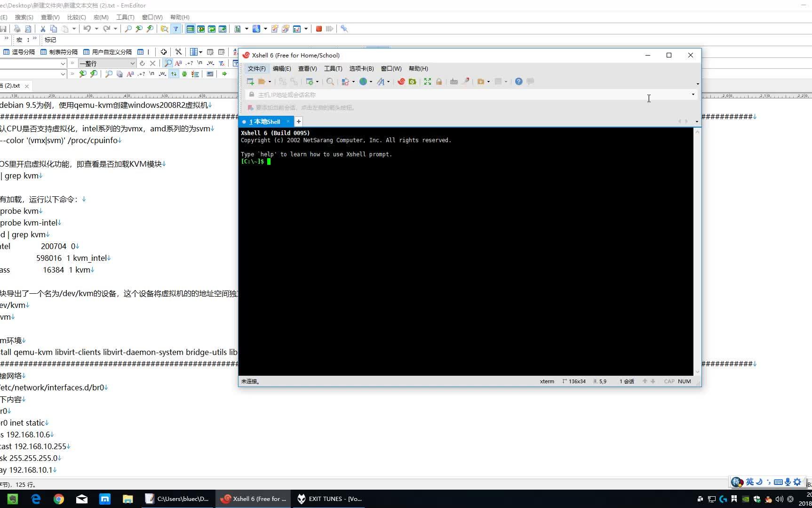Open the on-screen keyboard in Xshell

pyautogui.click(x=454, y=81)
